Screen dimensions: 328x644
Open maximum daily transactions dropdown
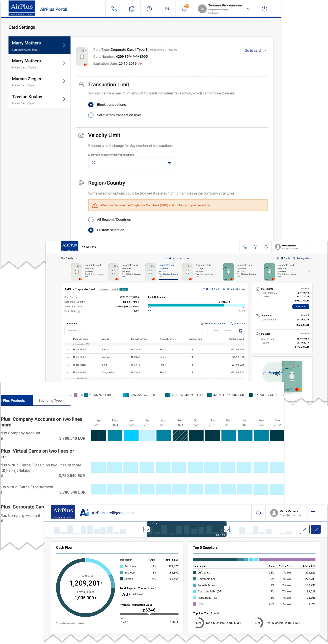coord(131,163)
